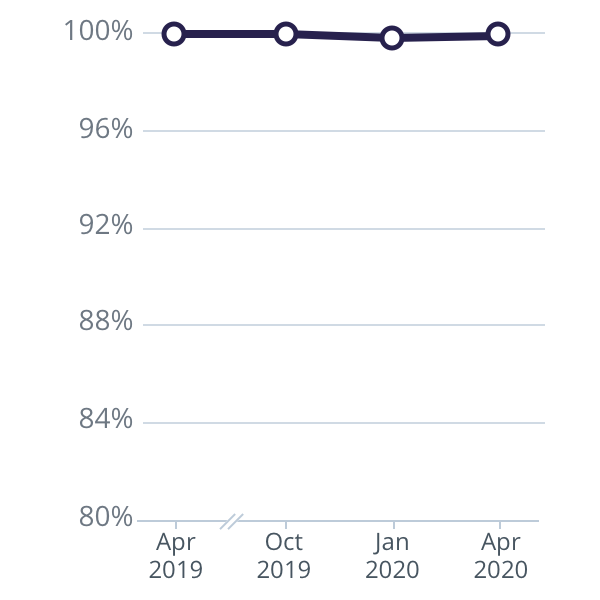Click the axis break marker on x-axis

(232, 521)
